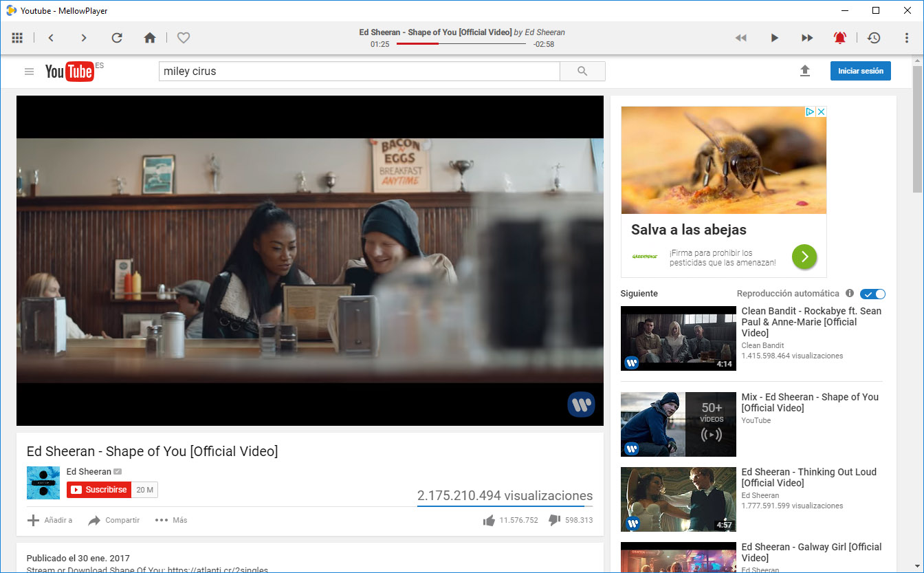Screen dimensions: 924x573
Task: Click the AdChoices info icon on the ad
Action: pos(810,111)
